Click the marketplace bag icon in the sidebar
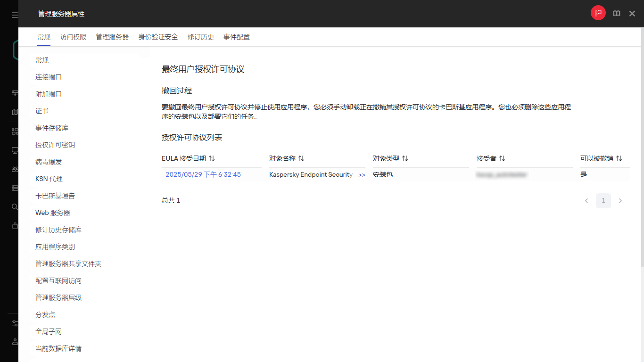Viewport: 644px width, 362px height. click(14, 225)
